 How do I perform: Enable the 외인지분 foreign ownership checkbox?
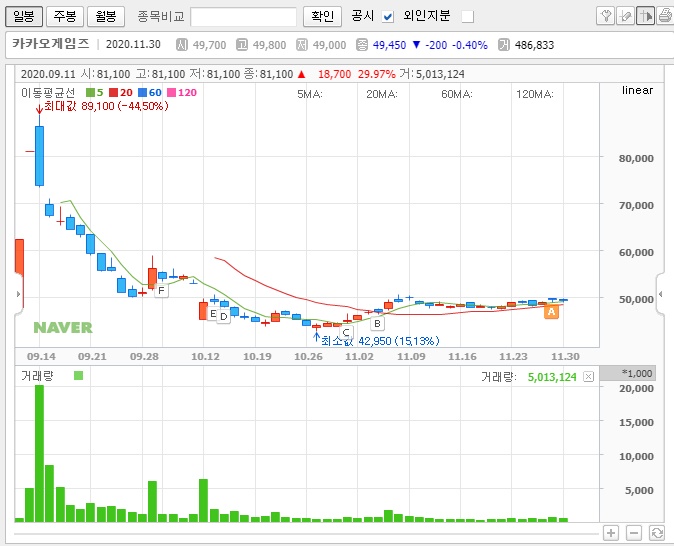468,17
